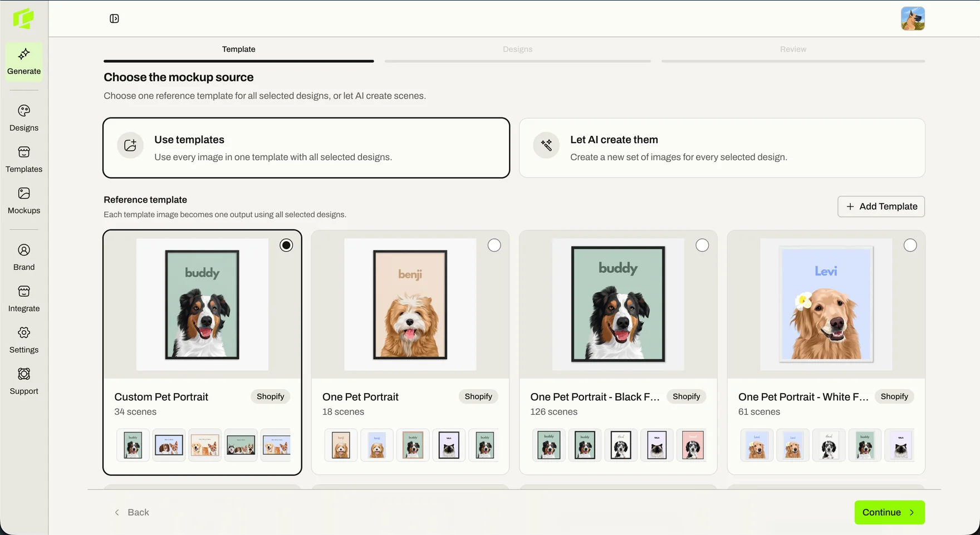Open the Support lifebuoy icon
This screenshot has height=535, width=980.
24,374
